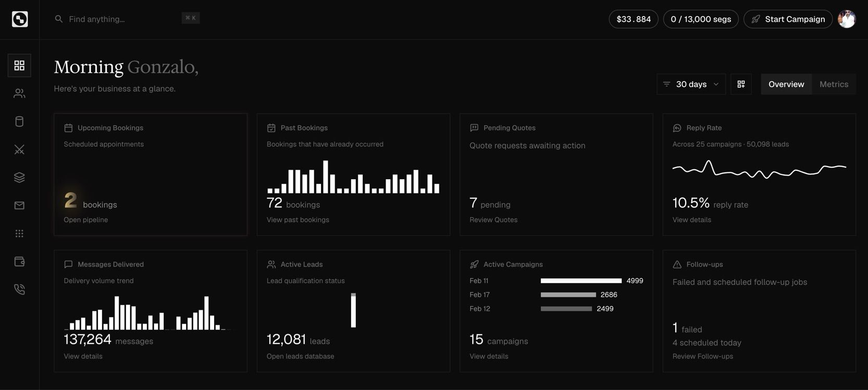Click the user avatar picture
The height and width of the screenshot is (390, 868).
[x=847, y=19]
